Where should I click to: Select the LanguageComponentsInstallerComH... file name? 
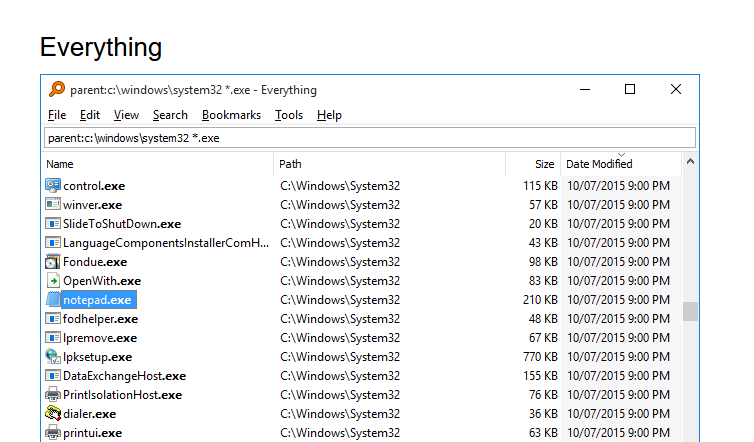tap(166, 243)
